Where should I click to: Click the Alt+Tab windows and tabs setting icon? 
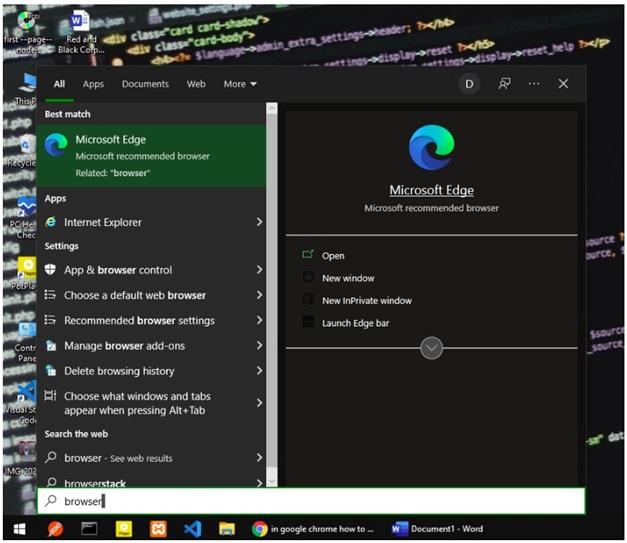pyautogui.click(x=50, y=396)
